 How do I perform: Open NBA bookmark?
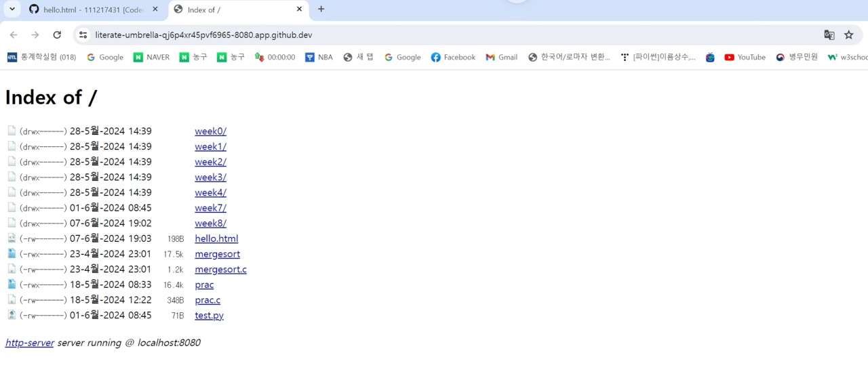[x=319, y=58]
